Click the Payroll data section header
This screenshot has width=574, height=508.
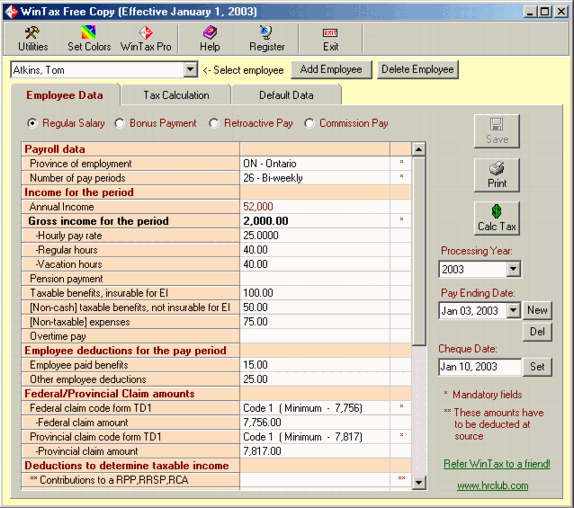pyautogui.click(x=130, y=149)
